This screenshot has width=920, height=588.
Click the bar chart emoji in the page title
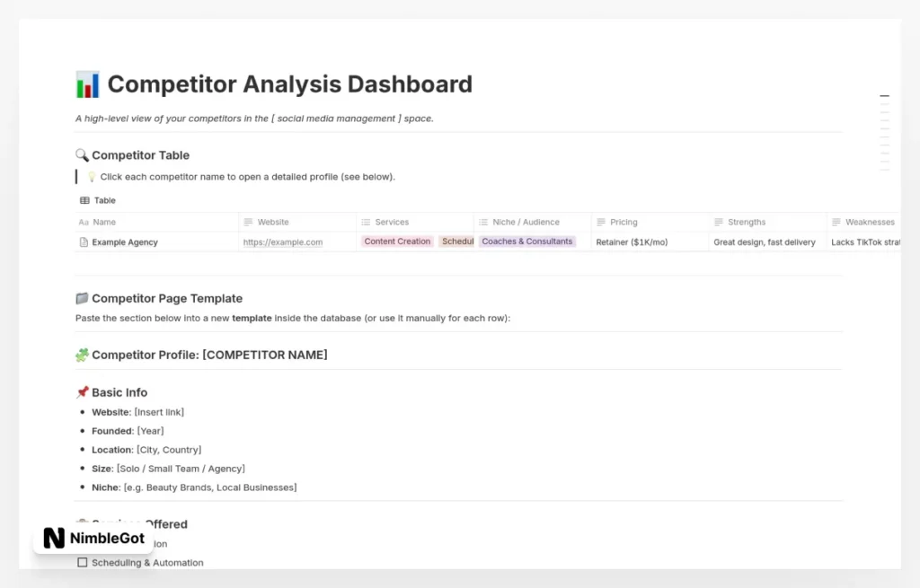pyautogui.click(x=86, y=83)
